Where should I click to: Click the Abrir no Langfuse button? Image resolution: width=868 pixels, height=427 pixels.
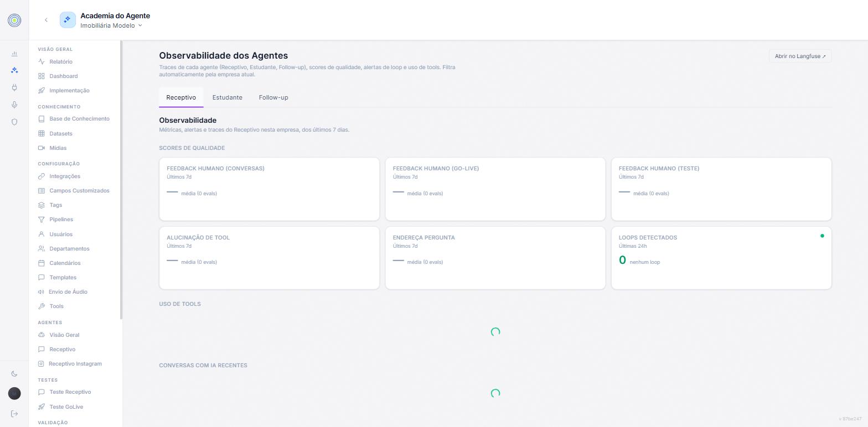pos(800,56)
